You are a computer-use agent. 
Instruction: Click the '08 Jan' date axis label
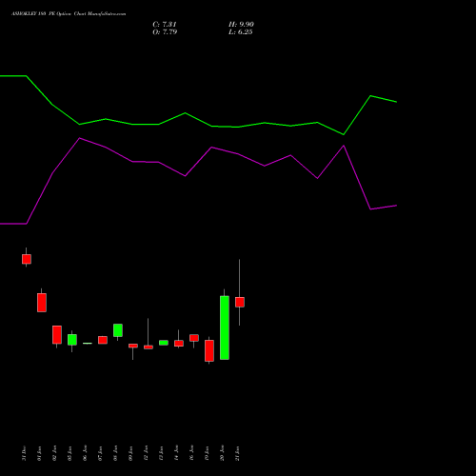point(115,453)
